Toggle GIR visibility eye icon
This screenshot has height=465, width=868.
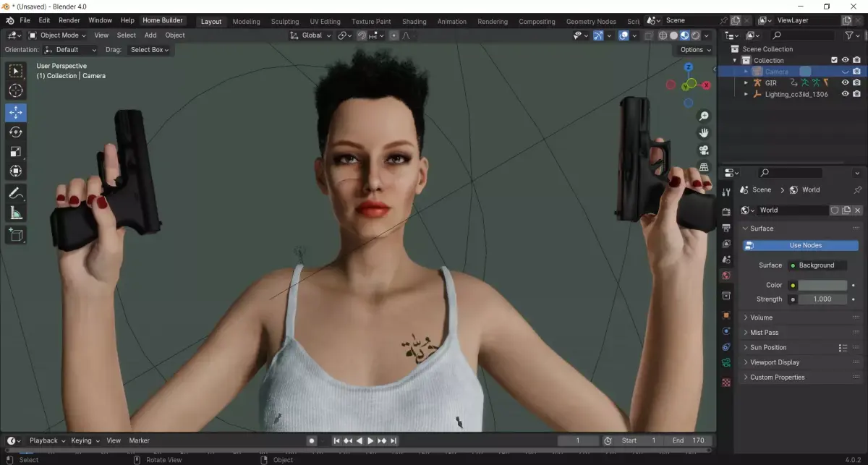pyautogui.click(x=845, y=82)
